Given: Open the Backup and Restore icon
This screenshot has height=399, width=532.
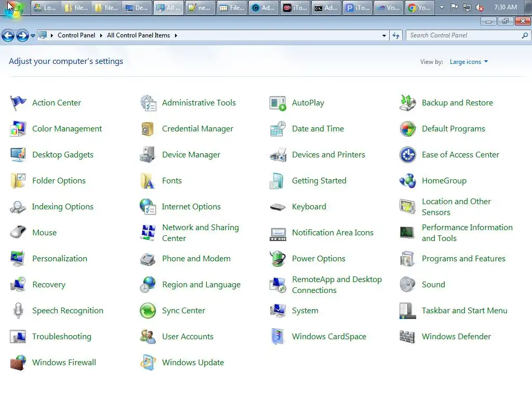Looking at the screenshot, I should 407,103.
